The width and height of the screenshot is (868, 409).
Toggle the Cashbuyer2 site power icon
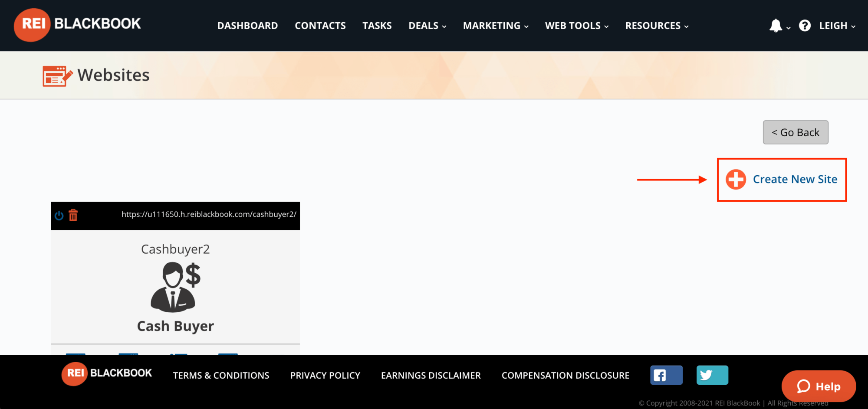59,215
